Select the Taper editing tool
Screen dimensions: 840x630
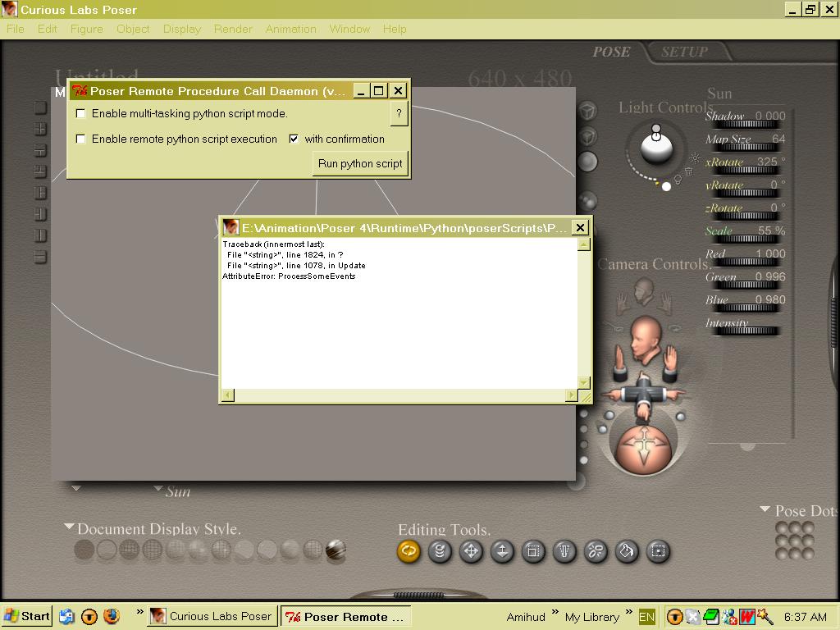pyautogui.click(x=564, y=551)
